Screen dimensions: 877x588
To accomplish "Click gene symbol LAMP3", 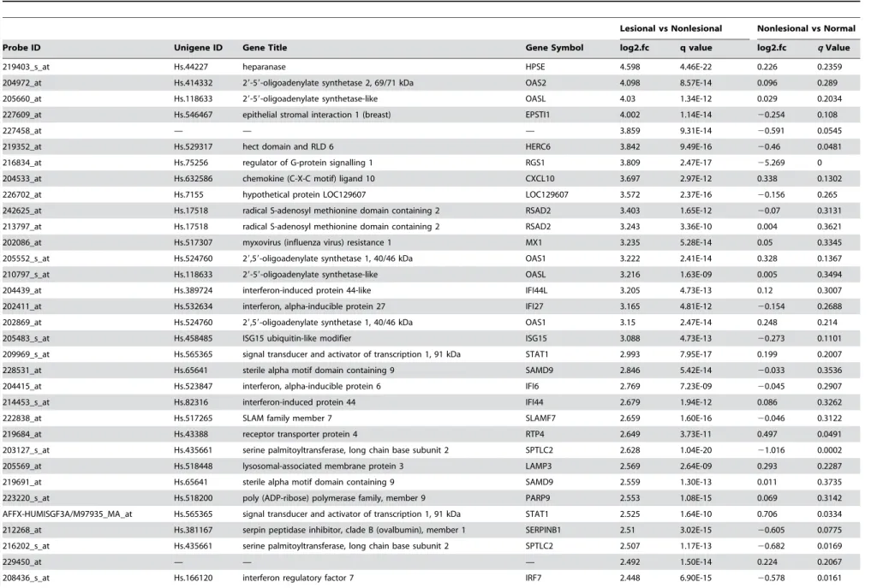I will point(538,466).
